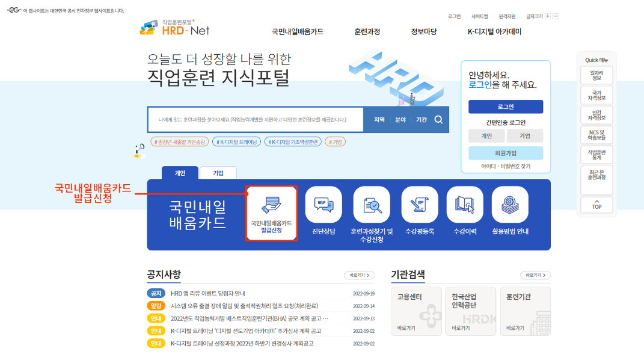Open 일자리 정보 quick menu item
The image size is (644, 360).
(x=596, y=76)
